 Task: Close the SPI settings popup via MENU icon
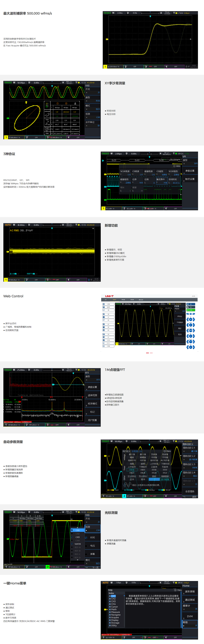[174, 166]
